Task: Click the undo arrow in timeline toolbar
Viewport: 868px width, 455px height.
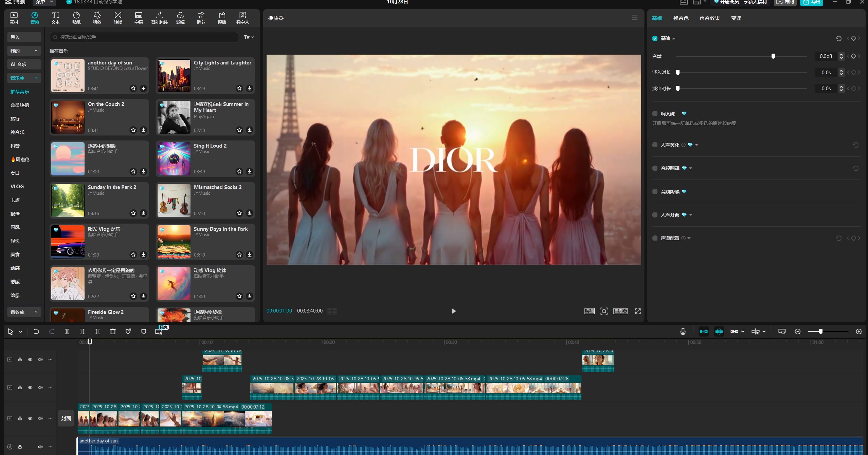Action: 36,331
